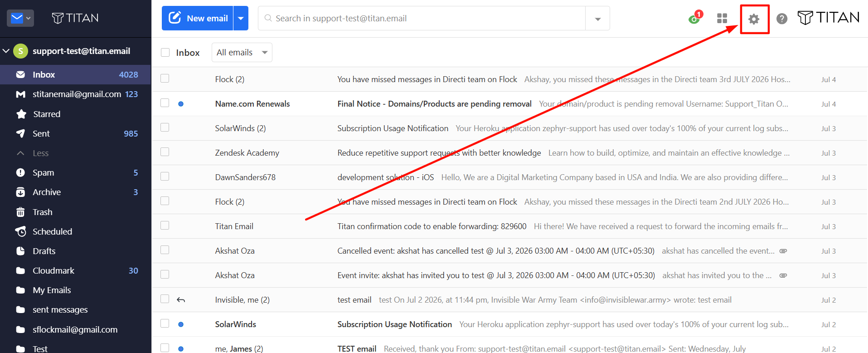The height and width of the screenshot is (353, 868).
Task: Open the New email dropdown arrow
Action: pyautogui.click(x=241, y=18)
